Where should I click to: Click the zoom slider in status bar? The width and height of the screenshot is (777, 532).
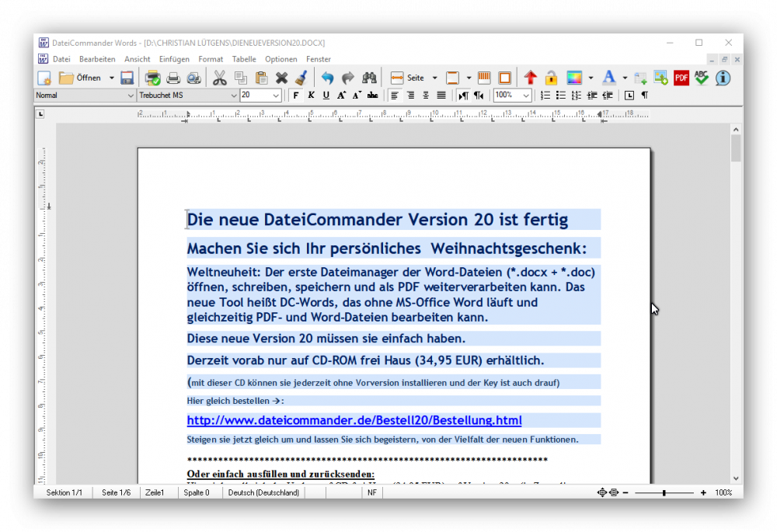click(x=664, y=492)
